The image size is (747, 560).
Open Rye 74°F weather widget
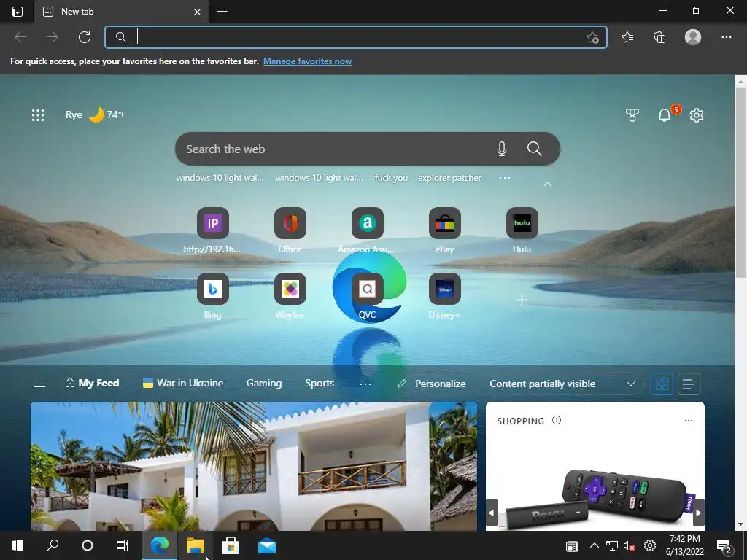pyautogui.click(x=96, y=114)
